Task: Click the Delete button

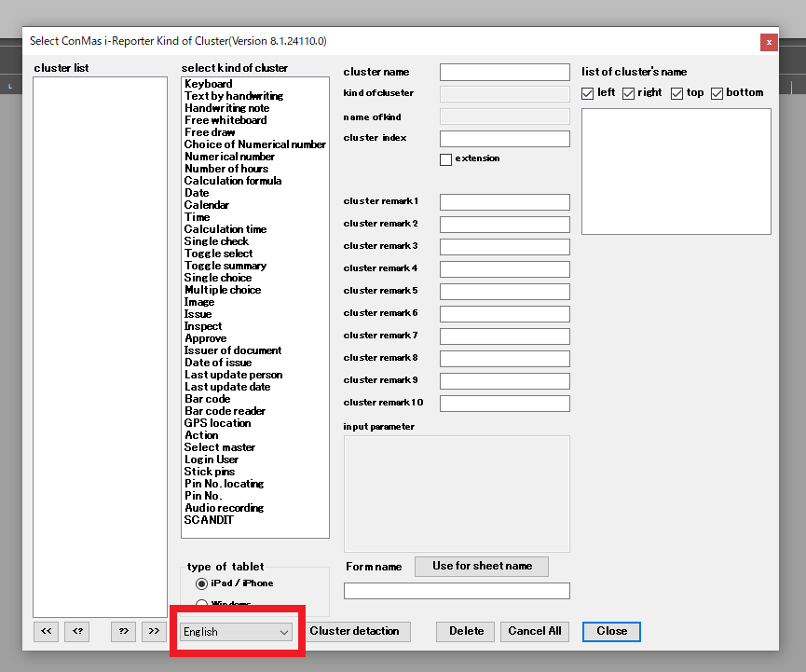Action: pos(466,631)
